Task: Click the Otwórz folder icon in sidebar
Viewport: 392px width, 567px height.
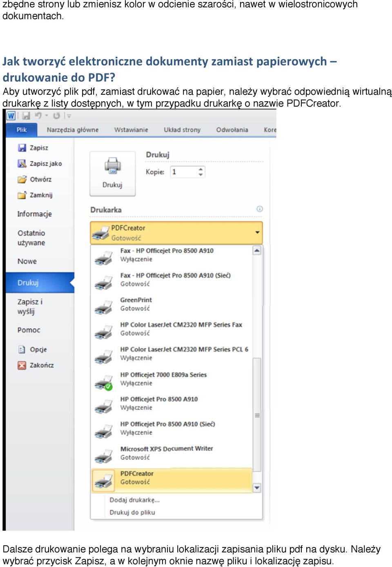Action: pos(22,179)
